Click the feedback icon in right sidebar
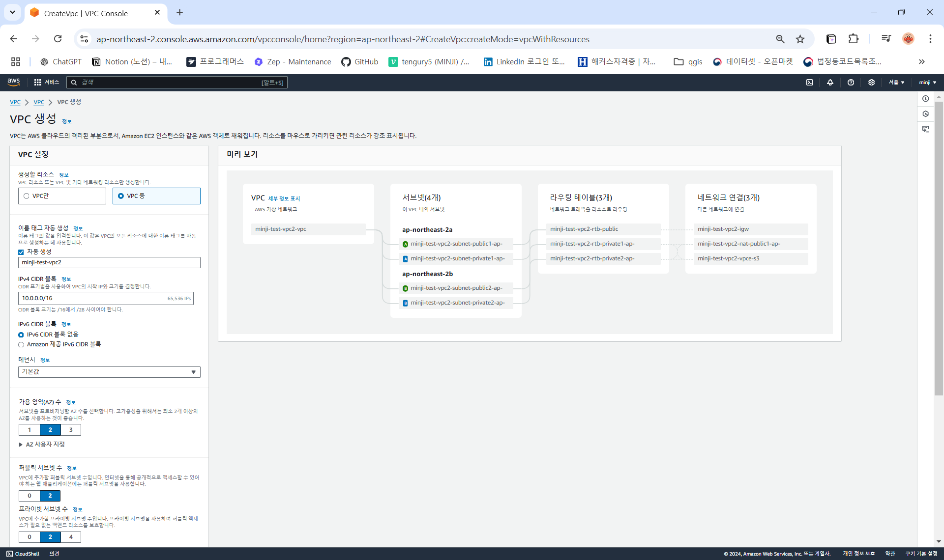 pos(925,129)
